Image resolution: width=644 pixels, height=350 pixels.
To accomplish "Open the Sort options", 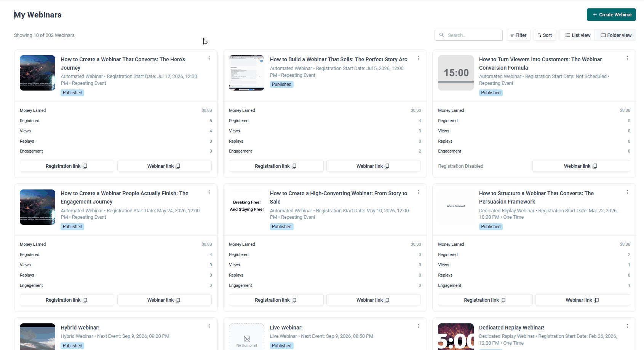I will point(545,35).
